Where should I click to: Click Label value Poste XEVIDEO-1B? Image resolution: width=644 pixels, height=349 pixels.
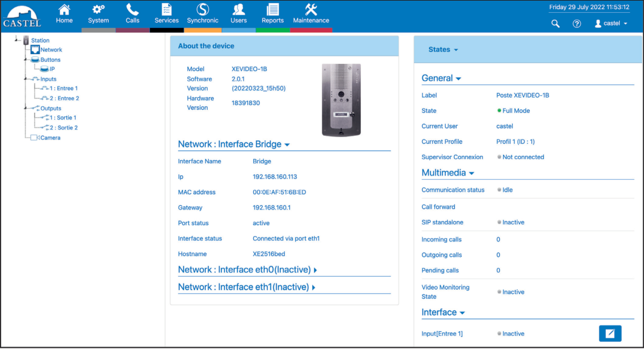[x=522, y=95]
